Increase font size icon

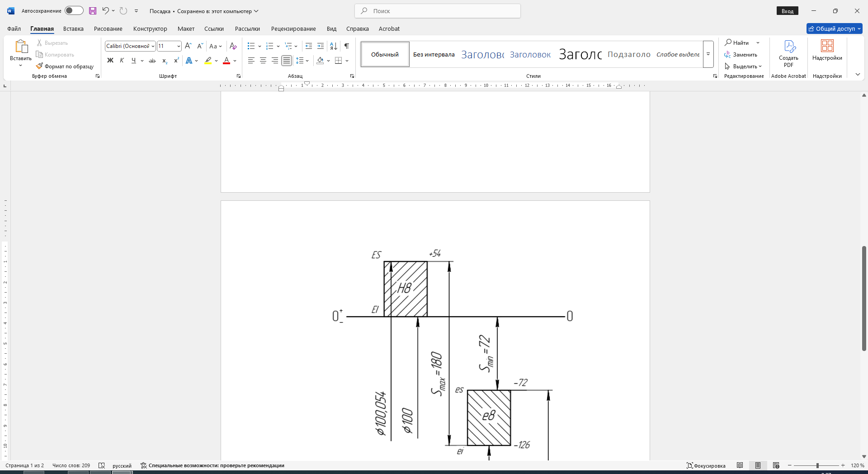click(x=188, y=46)
